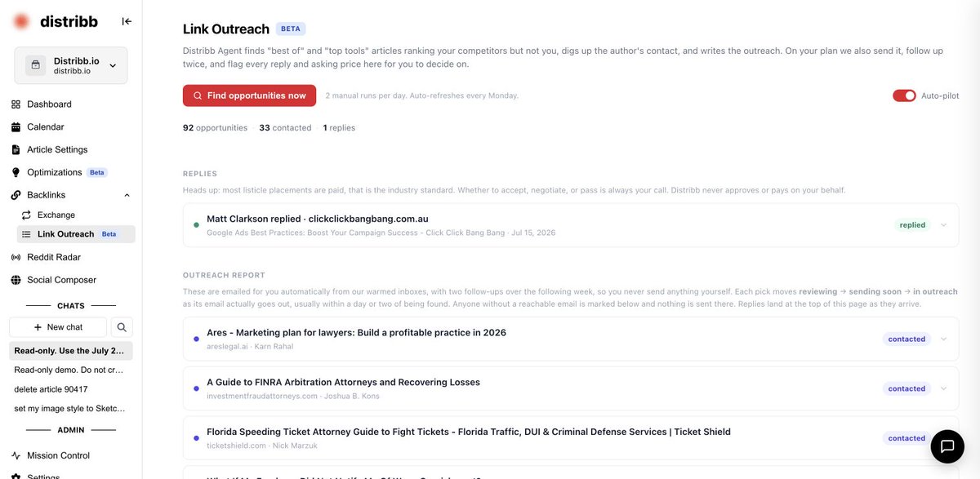This screenshot has width=980, height=479.
Task: Click the Mission Control pulse icon
Action: tap(16, 455)
